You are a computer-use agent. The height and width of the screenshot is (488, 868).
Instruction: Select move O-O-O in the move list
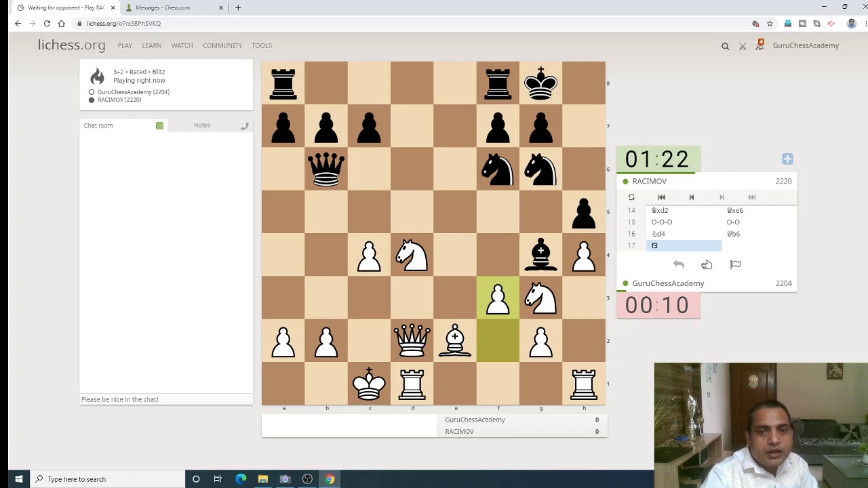pos(684,222)
